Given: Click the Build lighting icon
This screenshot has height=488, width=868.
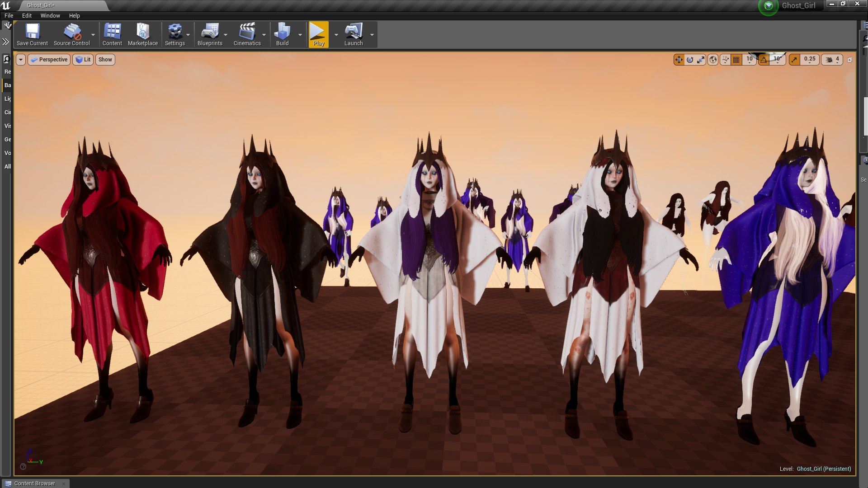Looking at the screenshot, I should tap(282, 34).
